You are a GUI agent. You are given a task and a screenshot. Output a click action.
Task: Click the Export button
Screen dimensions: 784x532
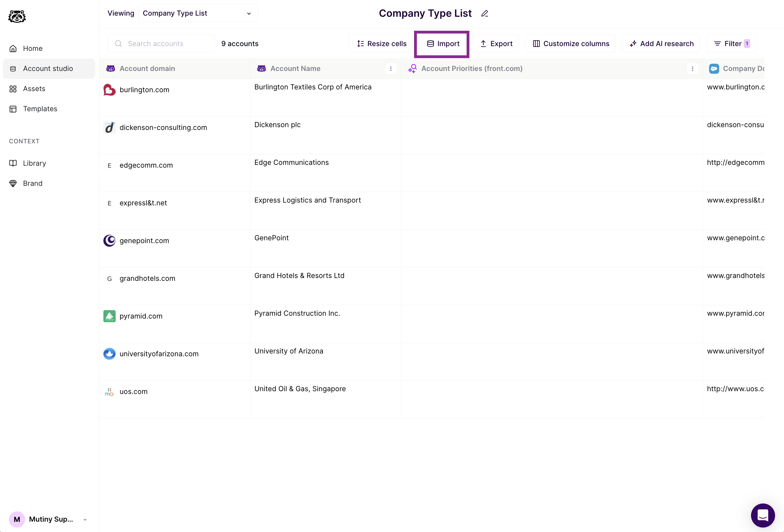[496, 44]
